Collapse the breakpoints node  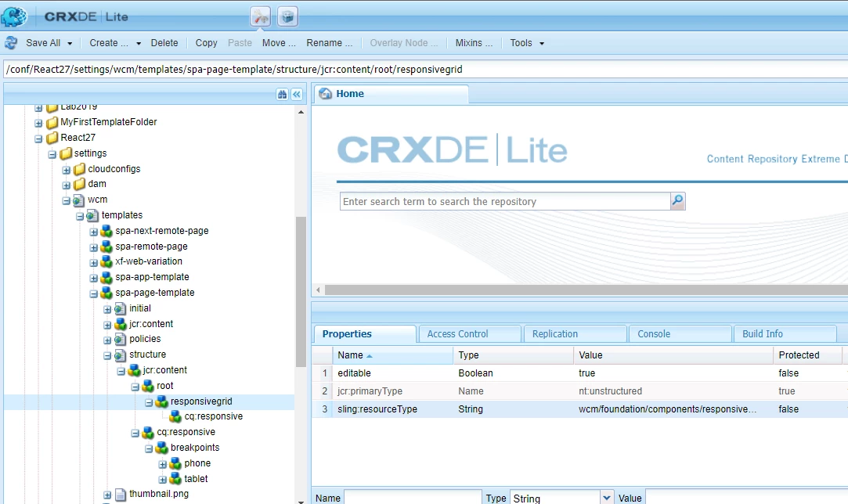coord(149,449)
